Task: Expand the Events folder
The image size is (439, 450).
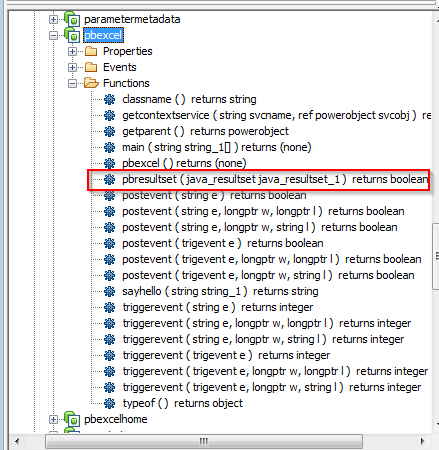Action: click(72, 67)
